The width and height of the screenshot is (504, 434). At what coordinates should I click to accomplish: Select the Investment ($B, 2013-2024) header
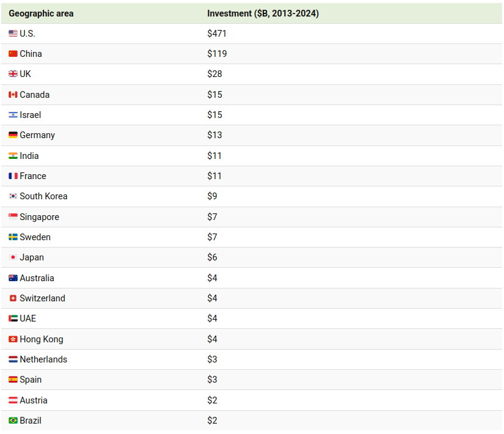point(263,13)
